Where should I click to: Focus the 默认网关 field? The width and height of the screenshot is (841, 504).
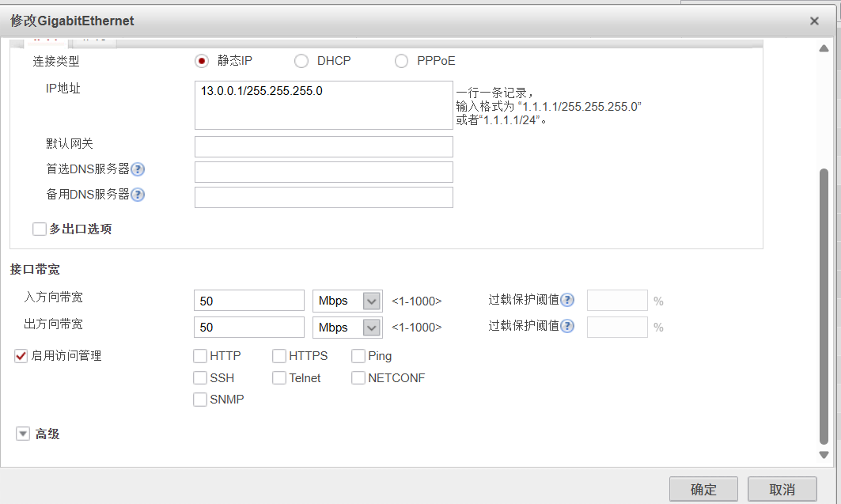[x=324, y=147]
